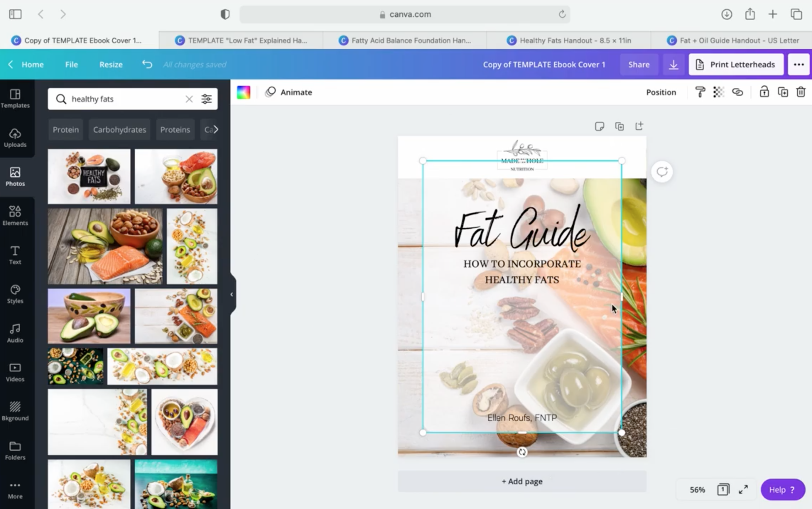Collapse the photos side panel
The height and width of the screenshot is (509, 812).
coord(232,294)
